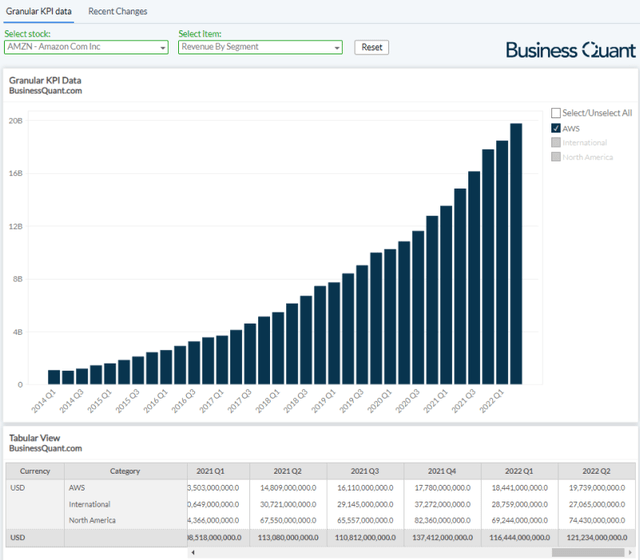The width and height of the screenshot is (640, 560).
Task: Enable the North America series checkbox
Action: click(x=556, y=157)
